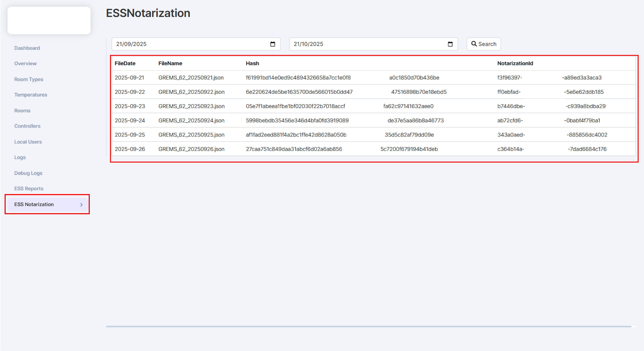Open the Logs menu item
Viewport: 644px width, 351px height.
tap(20, 157)
